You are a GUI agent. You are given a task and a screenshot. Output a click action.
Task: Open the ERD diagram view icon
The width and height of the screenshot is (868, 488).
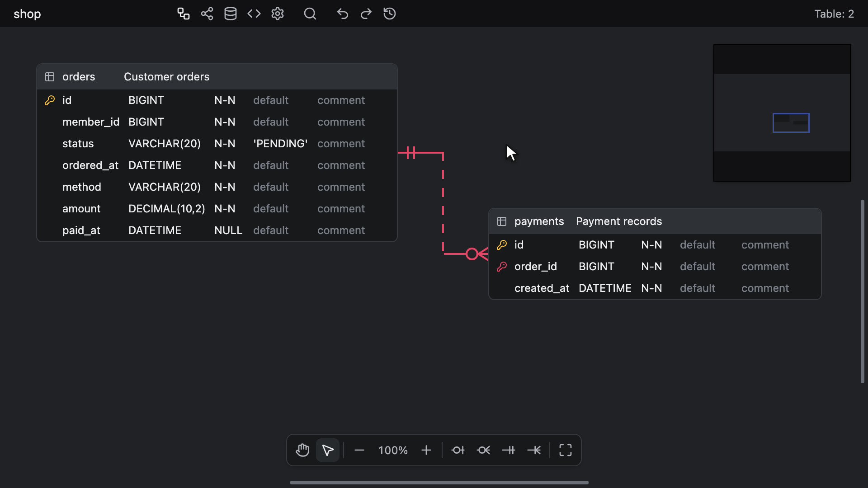183,14
